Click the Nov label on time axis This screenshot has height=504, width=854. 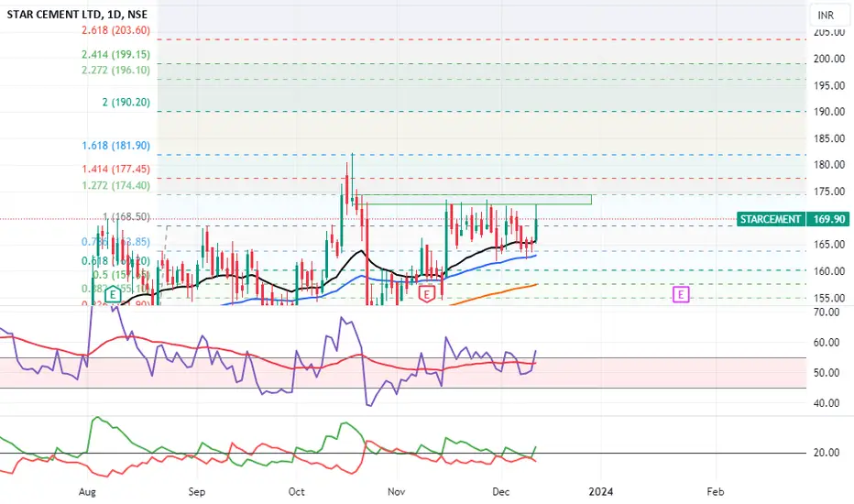click(x=397, y=492)
